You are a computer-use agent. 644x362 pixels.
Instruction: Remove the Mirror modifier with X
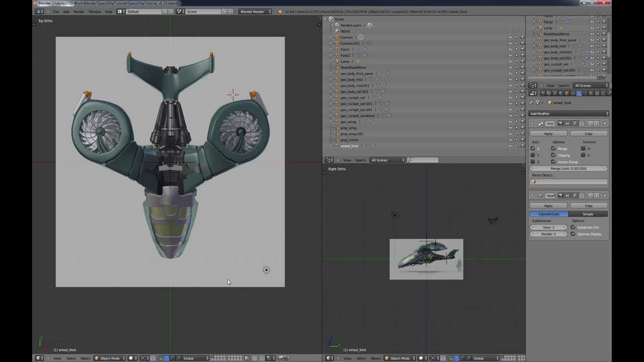(x=605, y=123)
